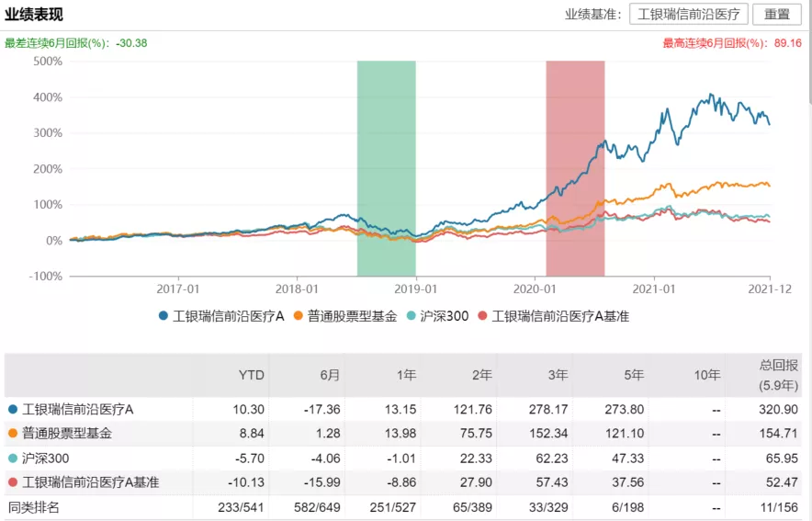Click the 普通股票型基金 table row label

(67, 434)
